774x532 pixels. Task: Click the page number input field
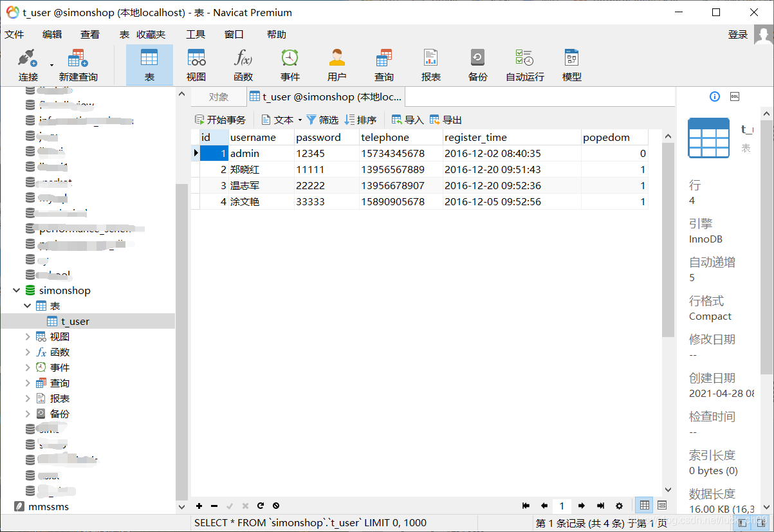click(x=562, y=506)
